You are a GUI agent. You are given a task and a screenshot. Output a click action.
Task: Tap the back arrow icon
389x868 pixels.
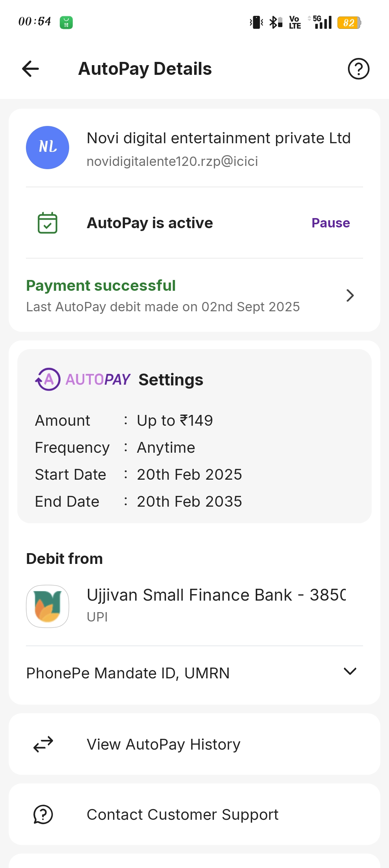tap(31, 69)
